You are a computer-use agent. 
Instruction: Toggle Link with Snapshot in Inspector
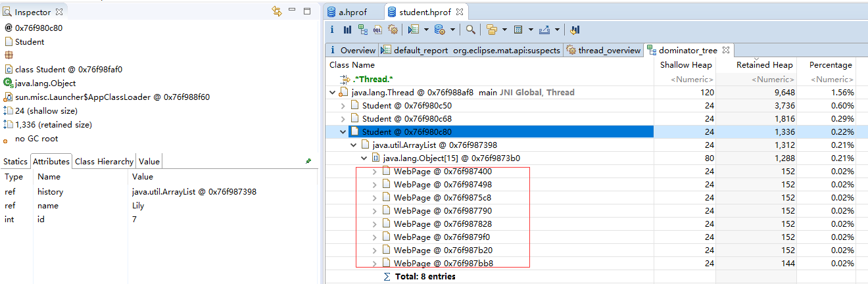pyautogui.click(x=277, y=11)
